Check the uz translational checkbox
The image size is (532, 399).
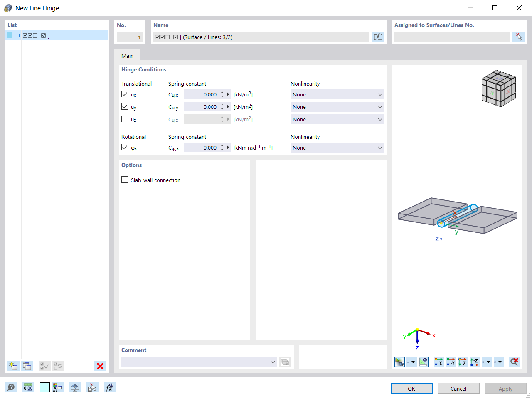click(x=125, y=119)
